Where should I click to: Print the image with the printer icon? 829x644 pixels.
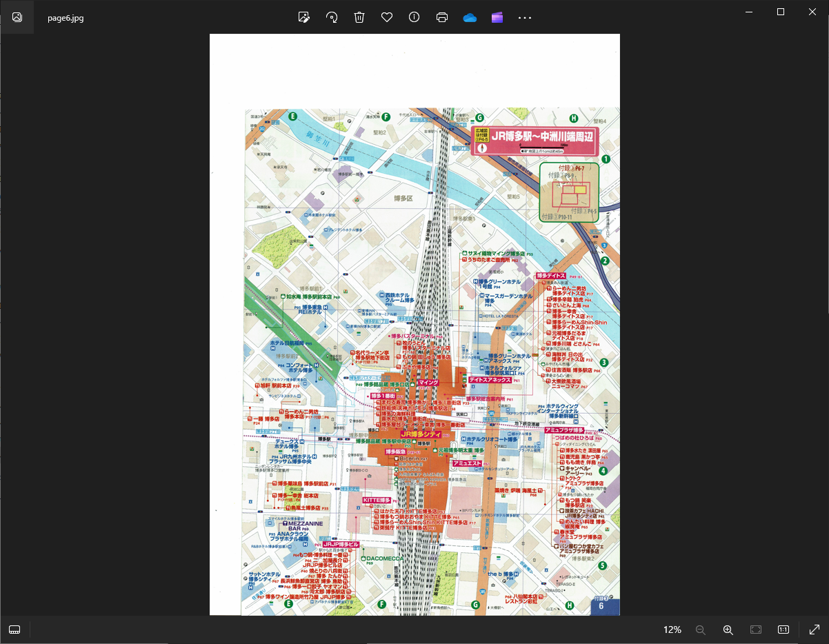pos(442,17)
